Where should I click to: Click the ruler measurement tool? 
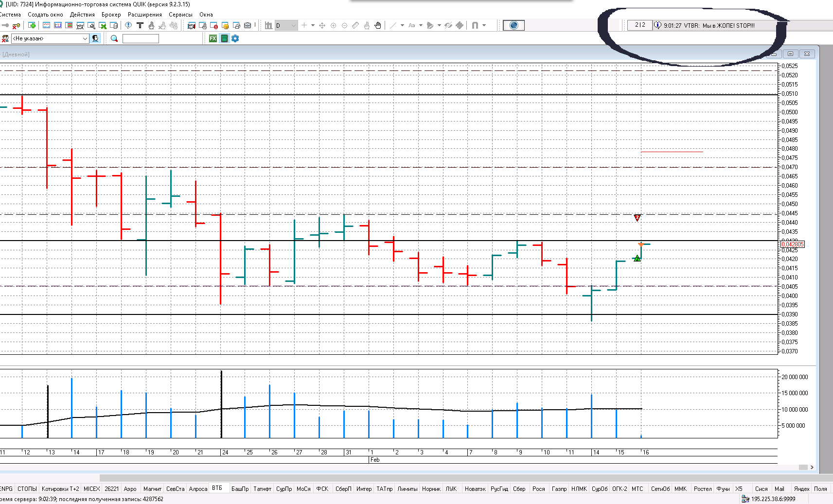coord(355,26)
